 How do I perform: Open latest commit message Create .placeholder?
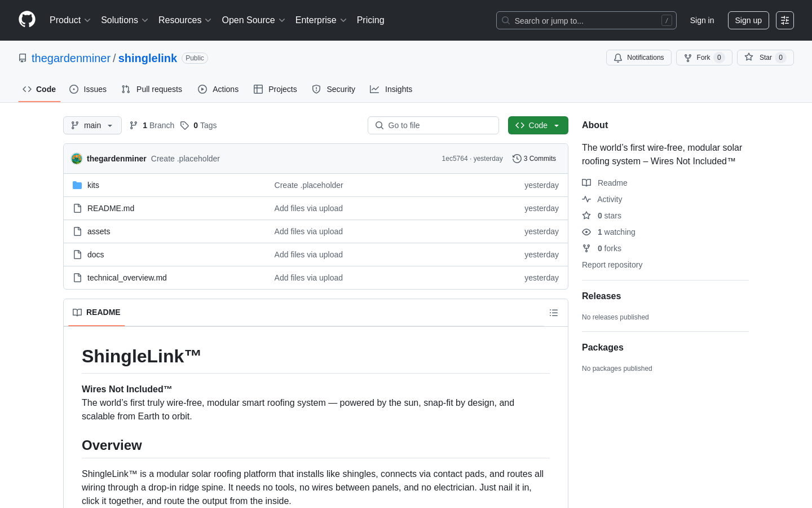[x=186, y=159]
